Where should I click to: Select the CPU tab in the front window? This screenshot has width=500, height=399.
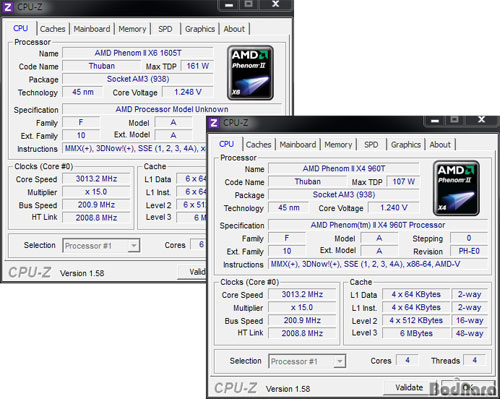click(226, 144)
